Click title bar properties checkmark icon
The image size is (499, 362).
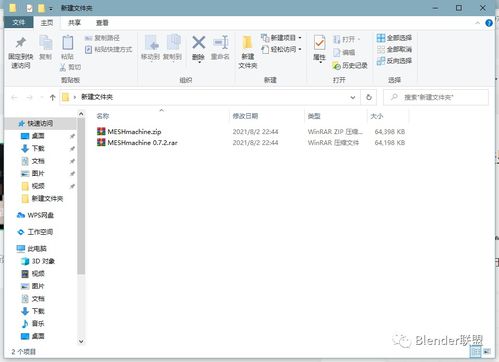(29, 8)
